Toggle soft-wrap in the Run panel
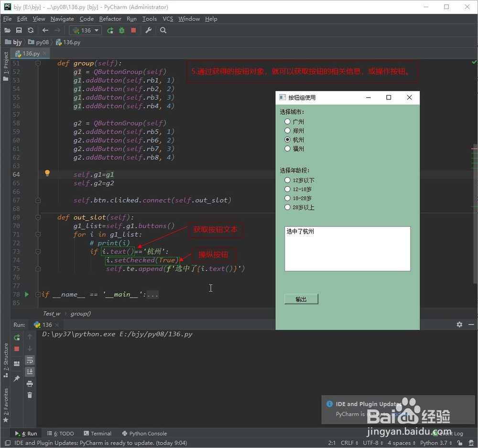The width and height of the screenshot is (478, 448). [30, 360]
